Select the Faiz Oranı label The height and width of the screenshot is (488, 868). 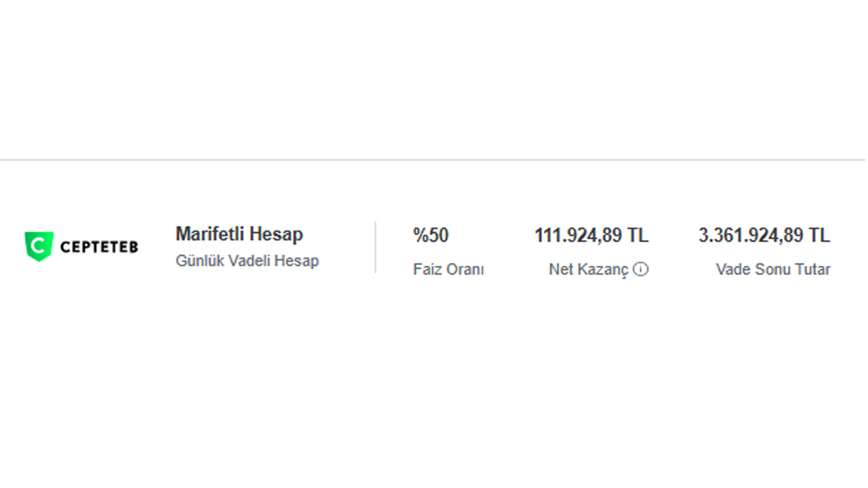coord(448,269)
